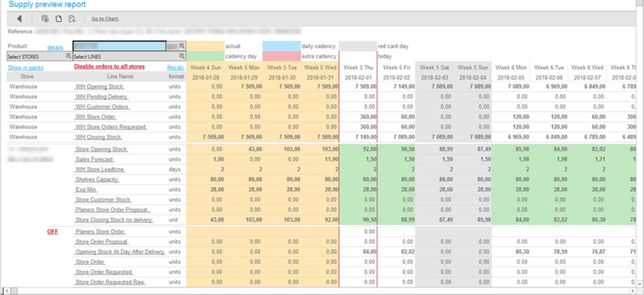Click the copy document toolbar icon
Screen dimensions: 644x295
58,19
